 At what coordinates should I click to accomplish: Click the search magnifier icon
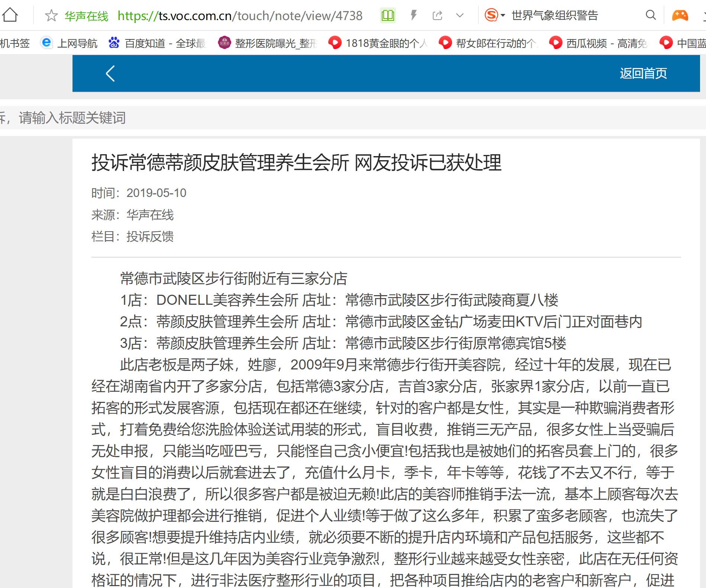click(x=651, y=15)
